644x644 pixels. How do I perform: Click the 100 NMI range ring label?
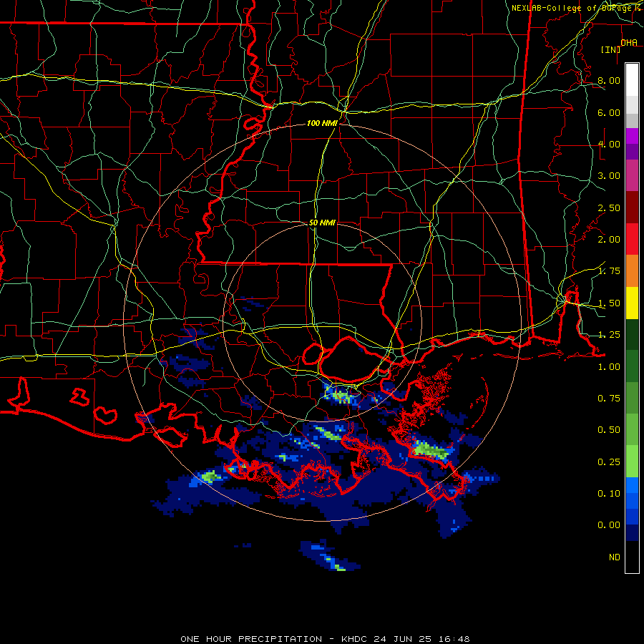(322, 123)
